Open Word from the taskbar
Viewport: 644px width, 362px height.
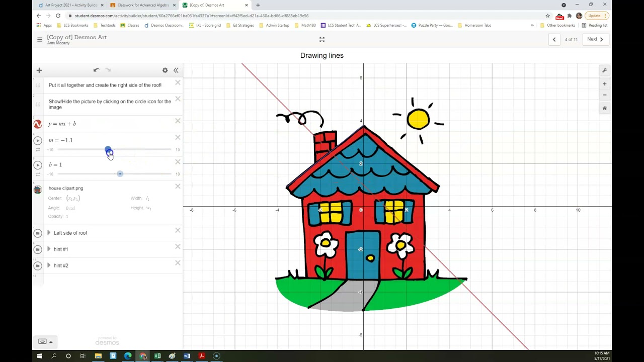187,356
